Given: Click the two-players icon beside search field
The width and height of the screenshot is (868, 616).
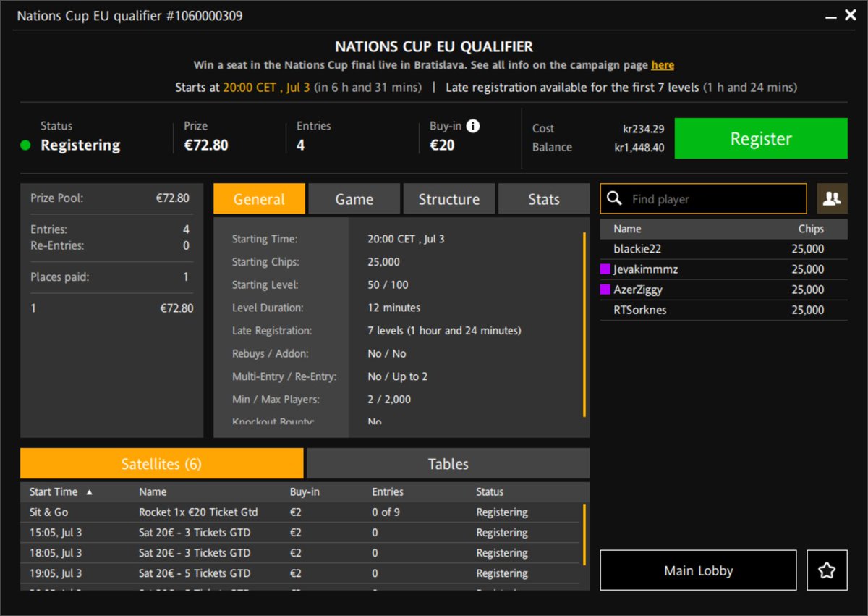Looking at the screenshot, I should [831, 198].
